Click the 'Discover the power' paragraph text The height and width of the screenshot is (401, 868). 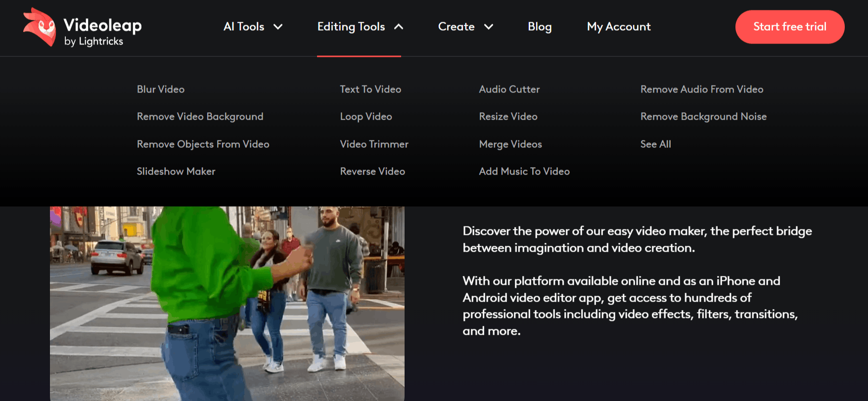[x=637, y=240]
